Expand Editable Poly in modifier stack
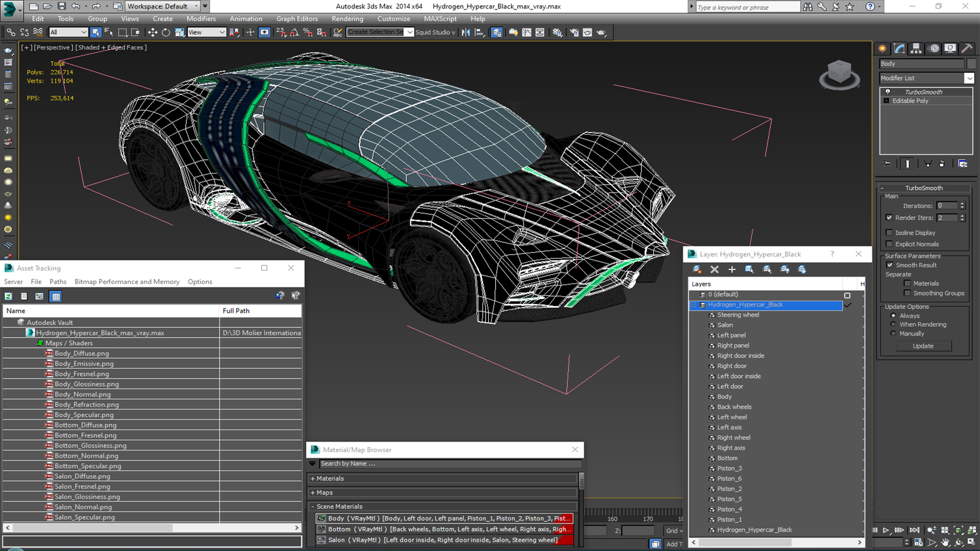 point(887,101)
